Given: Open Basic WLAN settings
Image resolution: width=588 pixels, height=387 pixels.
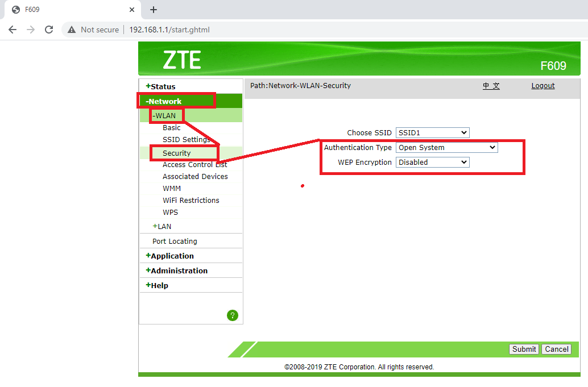Looking at the screenshot, I should point(171,128).
